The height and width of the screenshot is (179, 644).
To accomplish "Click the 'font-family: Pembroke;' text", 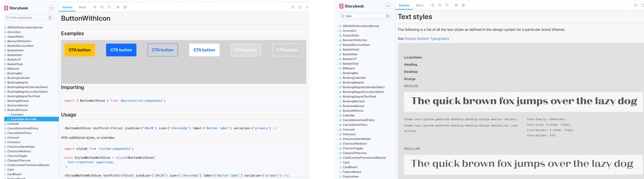I will coord(546,119).
